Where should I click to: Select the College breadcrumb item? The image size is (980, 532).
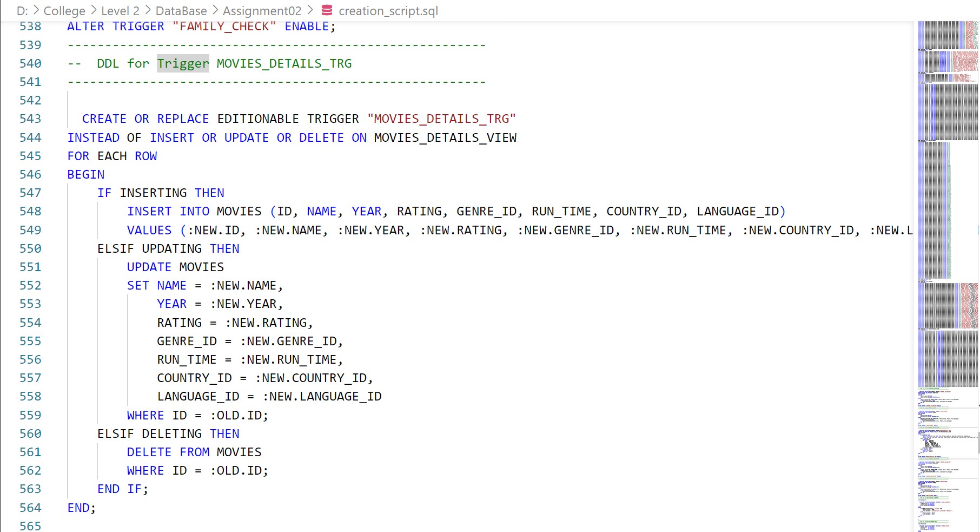coord(64,11)
